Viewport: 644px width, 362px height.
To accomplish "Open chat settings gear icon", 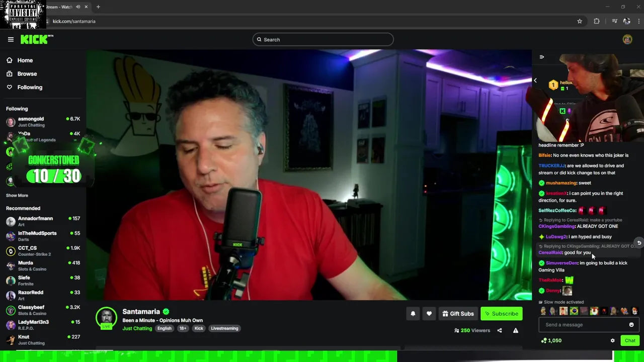I will pos(612,340).
